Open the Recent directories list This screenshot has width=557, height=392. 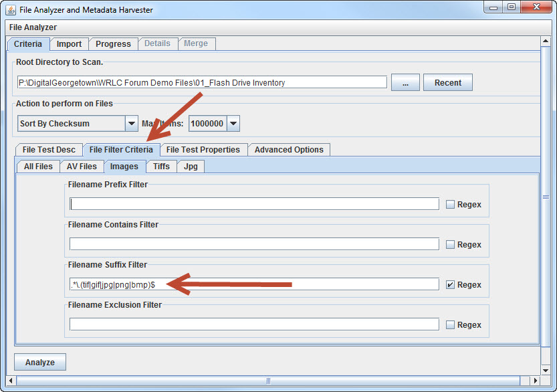pos(447,83)
